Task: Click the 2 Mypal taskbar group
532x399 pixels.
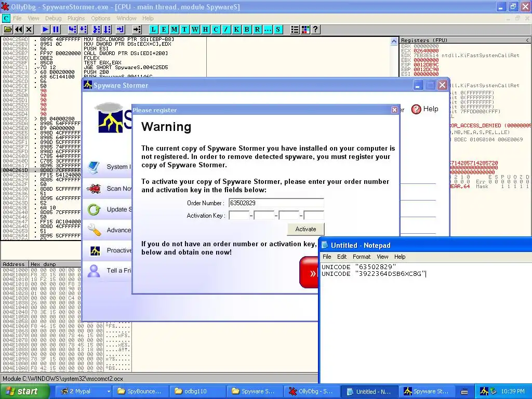Action: [x=84, y=391]
